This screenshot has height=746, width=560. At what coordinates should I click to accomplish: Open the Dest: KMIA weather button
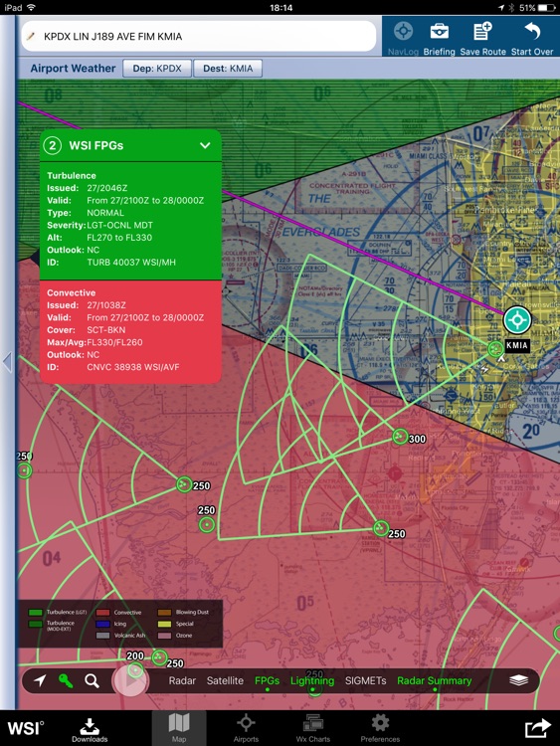[228, 69]
